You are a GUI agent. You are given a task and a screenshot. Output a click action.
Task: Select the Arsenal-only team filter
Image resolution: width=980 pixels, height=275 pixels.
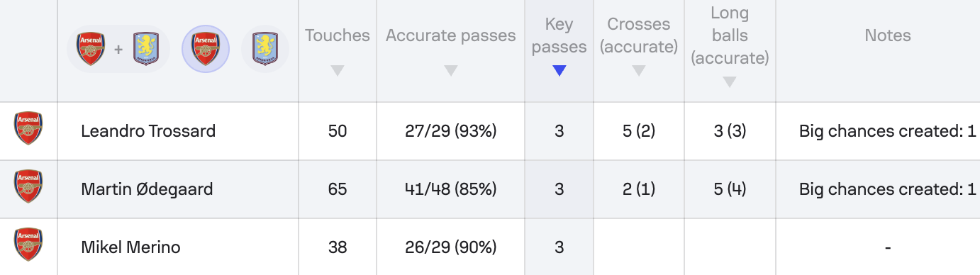(x=206, y=50)
